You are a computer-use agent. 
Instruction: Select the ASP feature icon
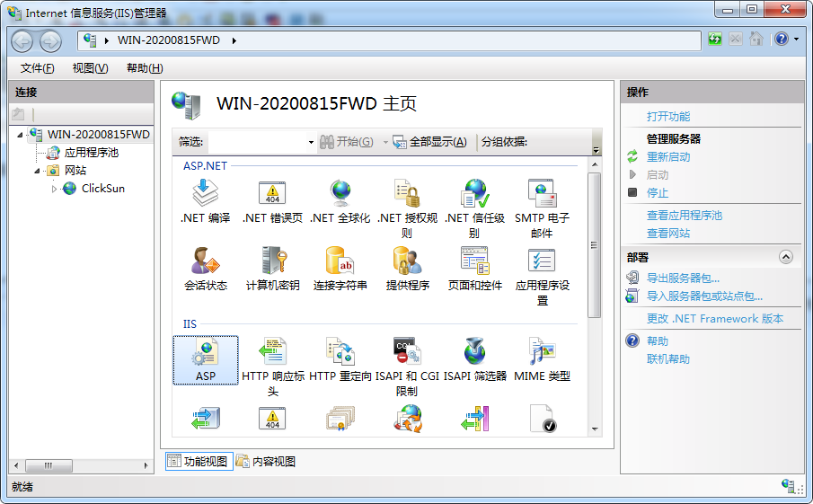click(x=206, y=360)
